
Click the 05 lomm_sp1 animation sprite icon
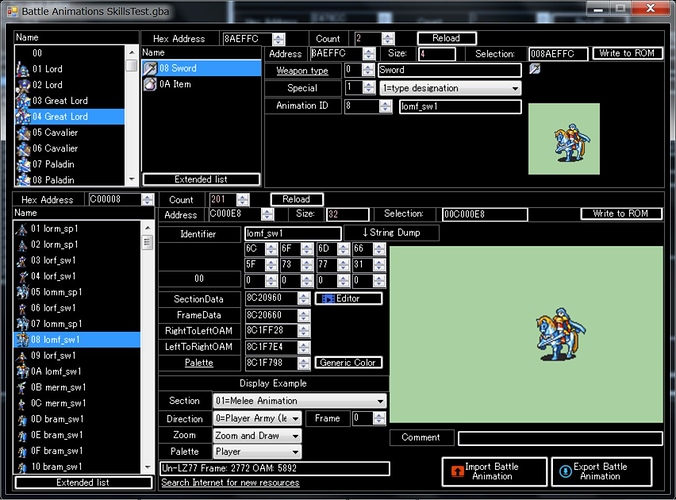coord(22,292)
